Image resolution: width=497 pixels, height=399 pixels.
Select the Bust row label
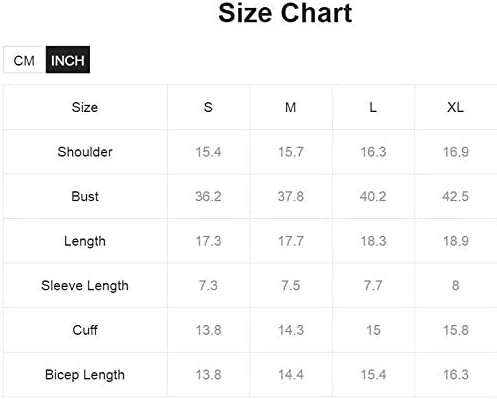[85, 196]
